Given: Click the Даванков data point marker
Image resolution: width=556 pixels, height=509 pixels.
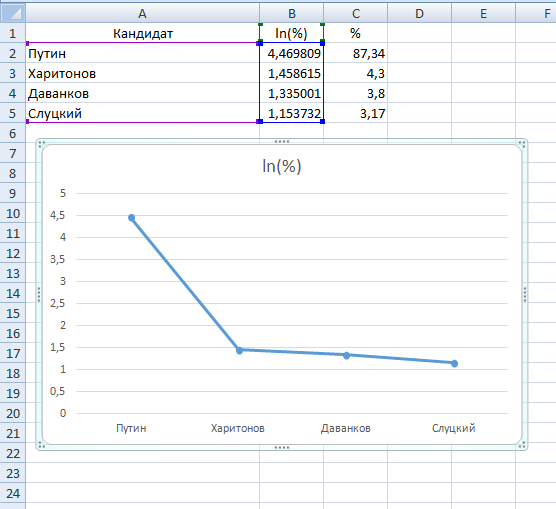Looking at the screenshot, I should tap(347, 355).
